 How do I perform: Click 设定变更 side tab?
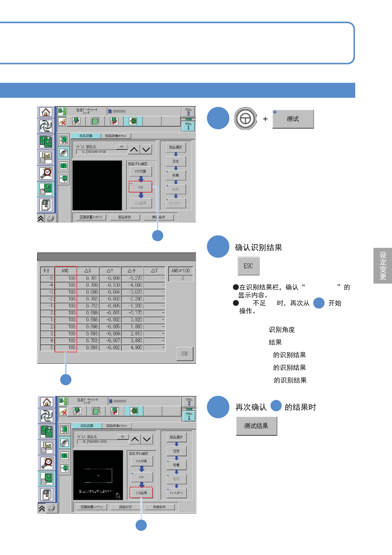pyautogui.click(x=383, y=266)
